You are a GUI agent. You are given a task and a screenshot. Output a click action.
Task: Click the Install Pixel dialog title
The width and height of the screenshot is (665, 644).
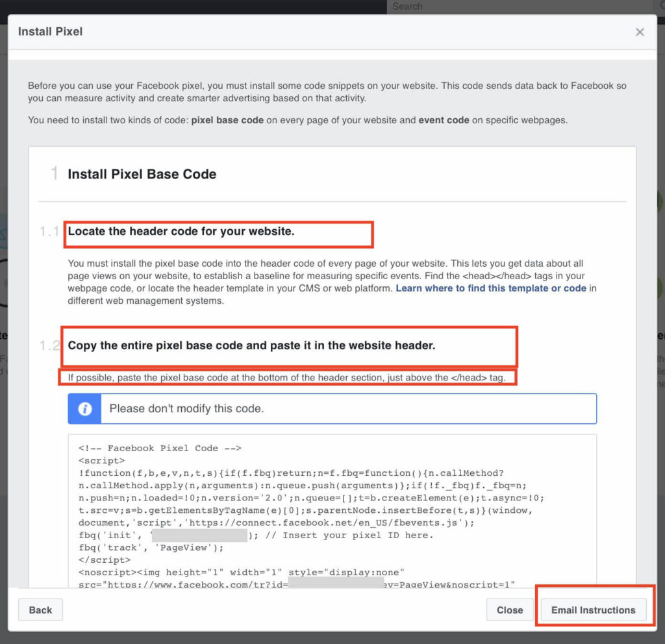click(x=50, y=31)
